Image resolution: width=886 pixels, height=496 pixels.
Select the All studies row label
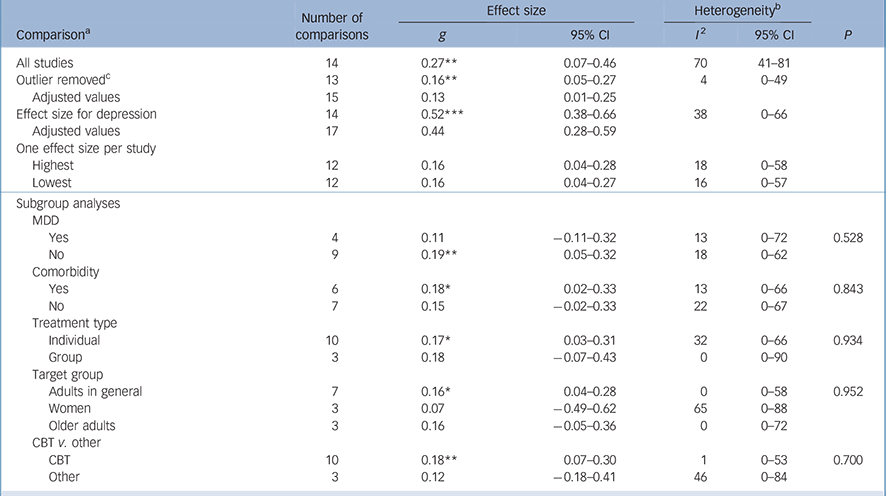pos(40,62)
